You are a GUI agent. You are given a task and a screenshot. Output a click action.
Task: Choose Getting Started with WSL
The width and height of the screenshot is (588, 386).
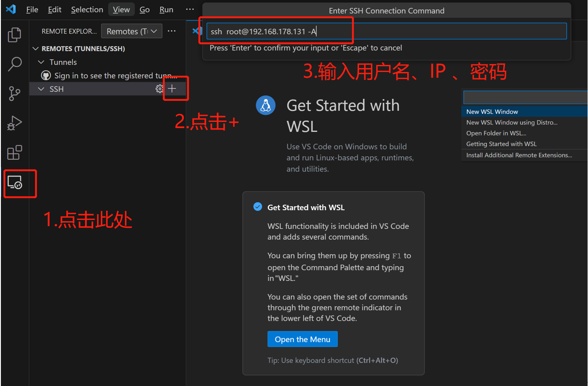(524, 144)
